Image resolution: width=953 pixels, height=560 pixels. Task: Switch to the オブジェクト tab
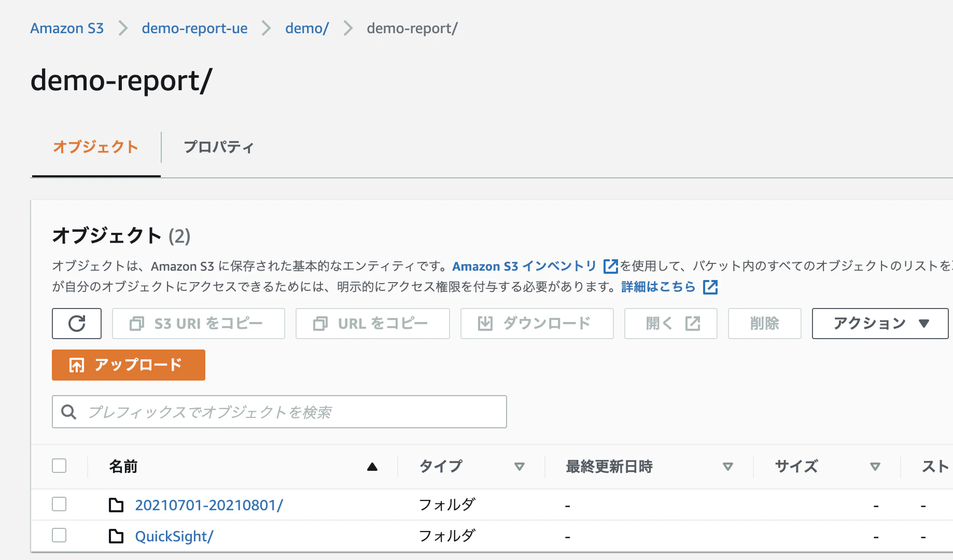[x=96, y=147]
